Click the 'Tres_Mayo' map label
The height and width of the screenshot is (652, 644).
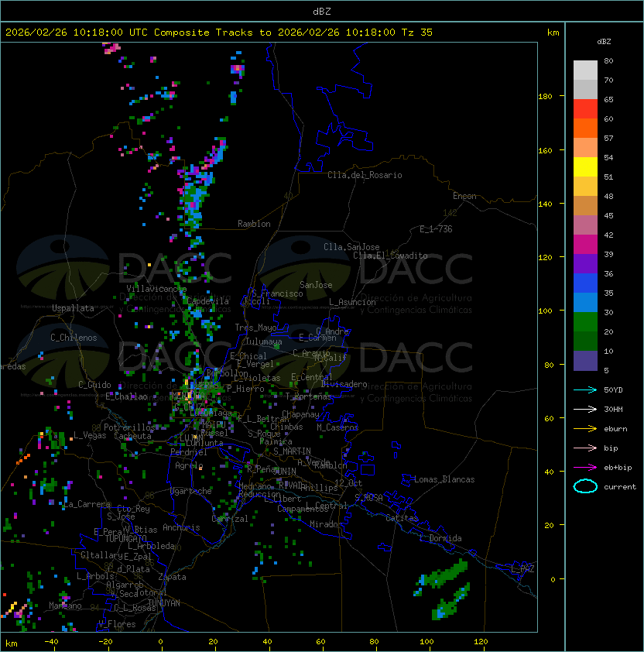255,328
